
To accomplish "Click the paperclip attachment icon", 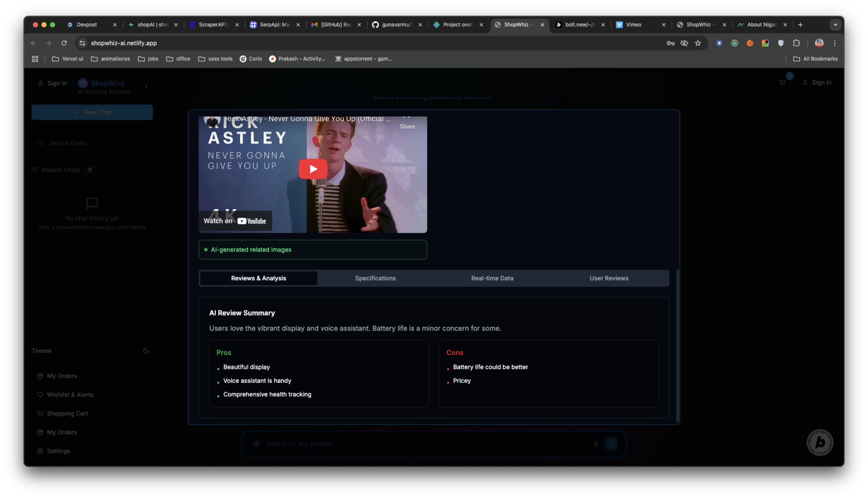I will pos(256,444).
